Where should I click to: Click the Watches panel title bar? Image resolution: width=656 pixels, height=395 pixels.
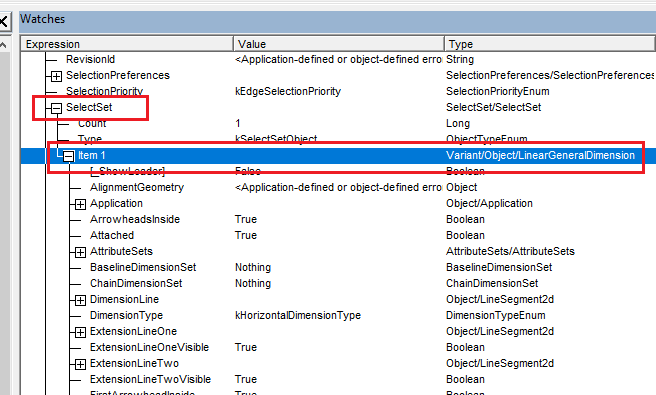[x=337, y=22]
